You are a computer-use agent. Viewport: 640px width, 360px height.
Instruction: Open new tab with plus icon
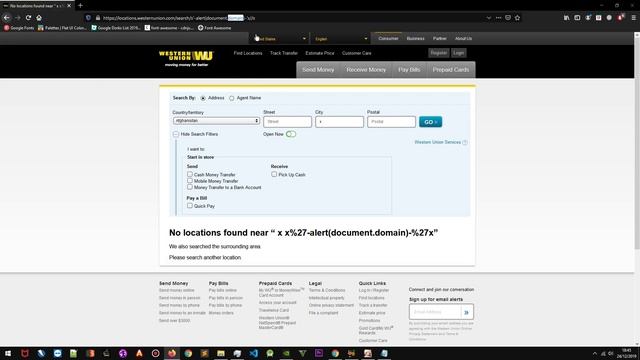click(80, 6)
